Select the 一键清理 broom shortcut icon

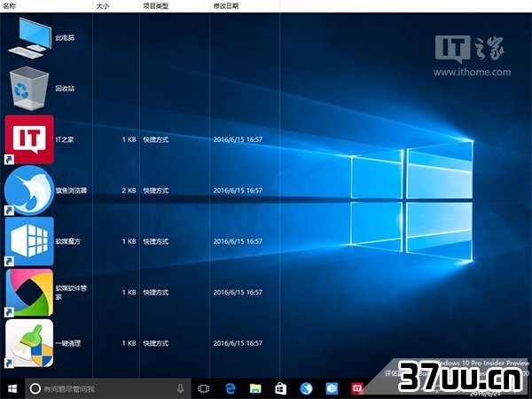[29, 343]
